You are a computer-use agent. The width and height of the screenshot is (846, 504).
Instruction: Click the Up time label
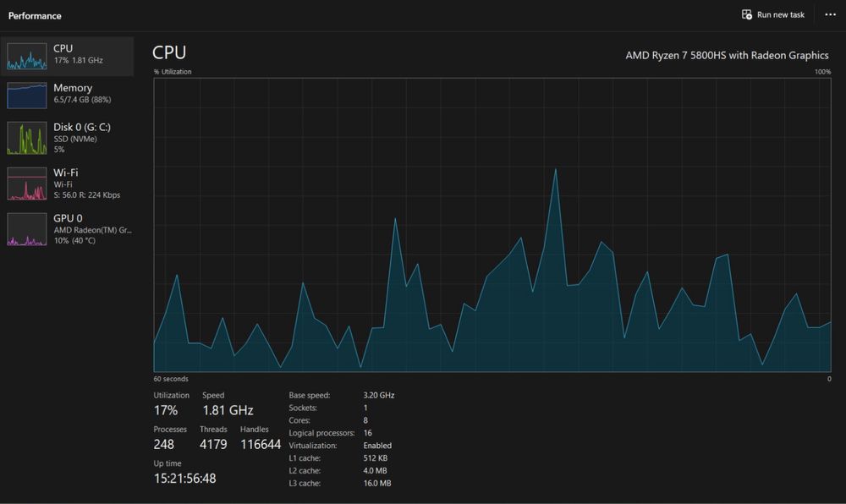(168, 463)
